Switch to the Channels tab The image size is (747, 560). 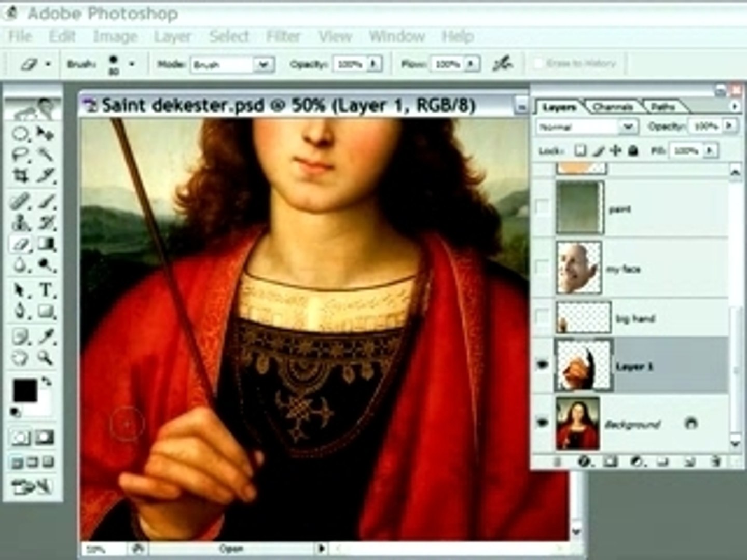tap(612, 107)
